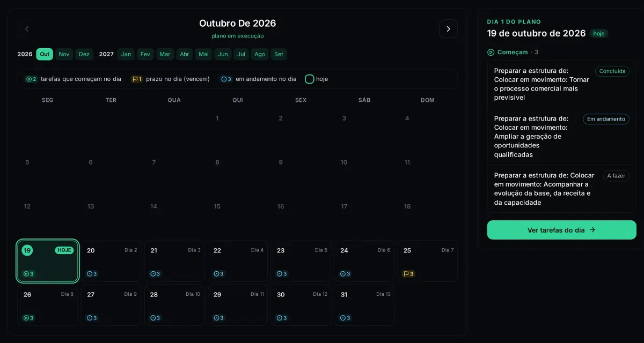Select day 30 labeled Dia 12
644x343 pixels.
point(301,305)
